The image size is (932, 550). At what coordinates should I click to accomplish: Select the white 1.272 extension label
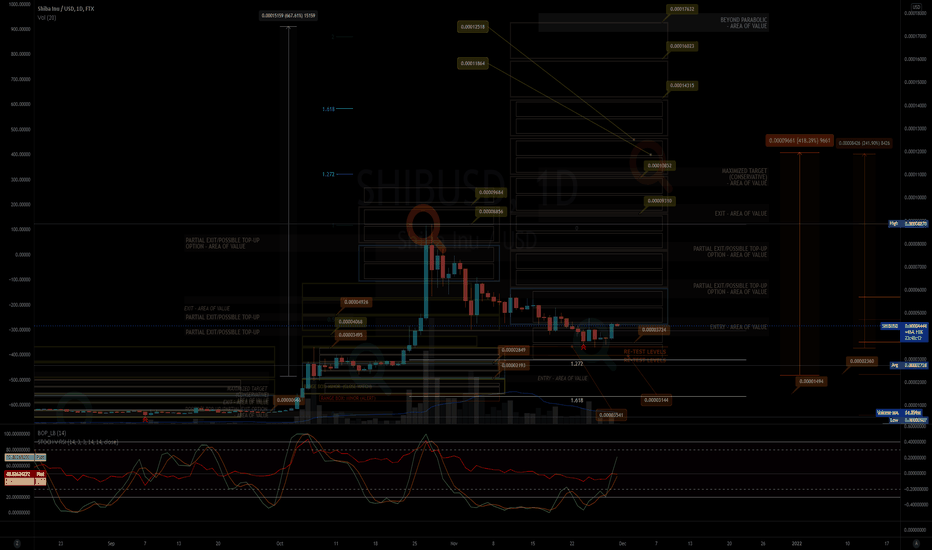577,363
